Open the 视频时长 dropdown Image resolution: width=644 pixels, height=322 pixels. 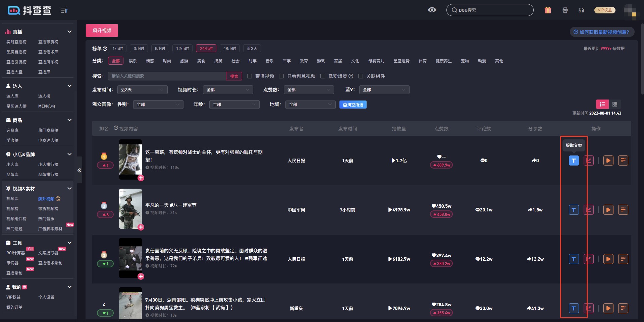[228, 90]
